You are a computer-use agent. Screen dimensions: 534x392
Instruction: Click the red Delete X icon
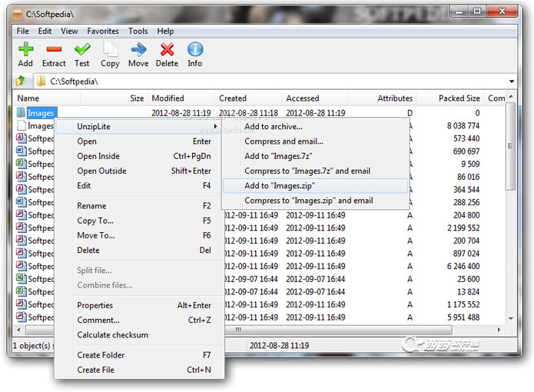click(x=167, y=50)
